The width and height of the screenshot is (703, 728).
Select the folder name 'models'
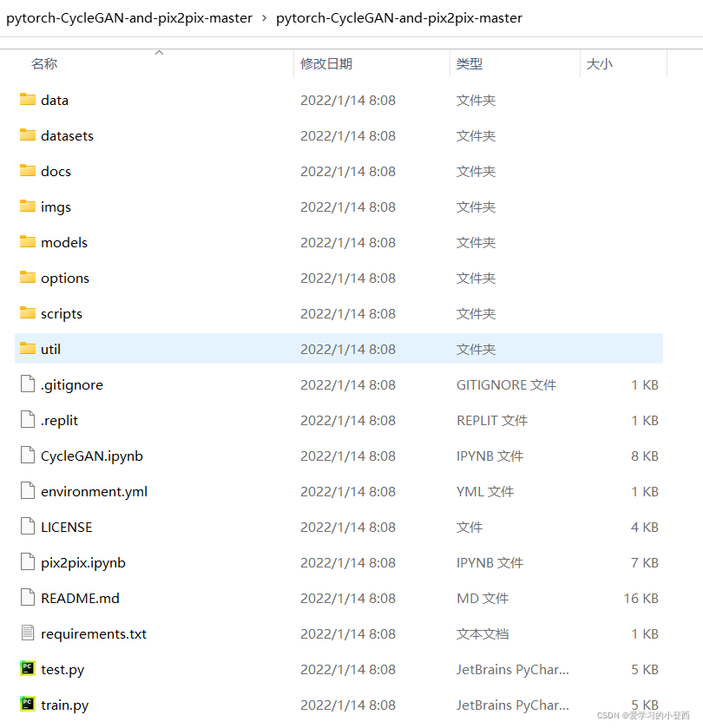pos(64,242)
